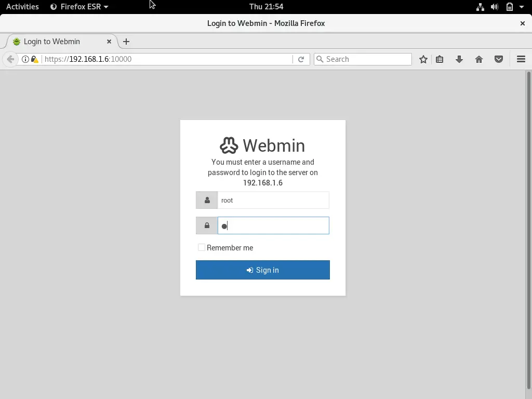The image size is (532, 399).
Task: Focus the password input field
Action: [x=273, y=225]
